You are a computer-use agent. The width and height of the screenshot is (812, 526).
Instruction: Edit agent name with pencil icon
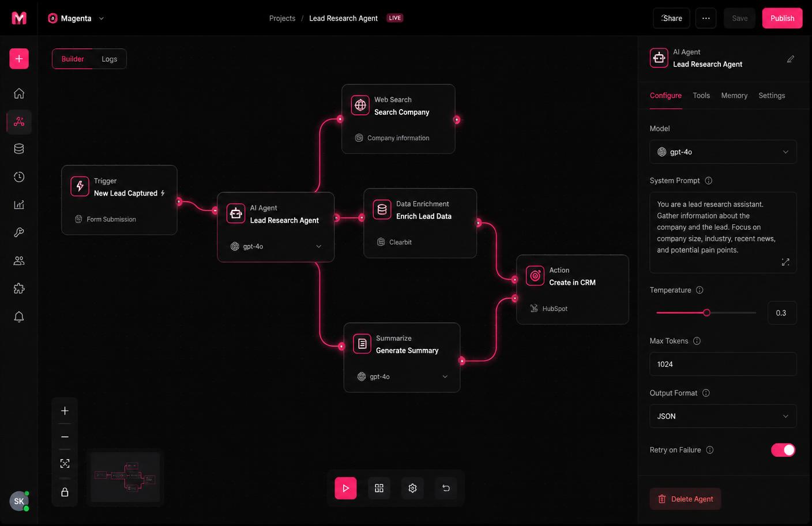pyautogui.click(x=791, y=59)
